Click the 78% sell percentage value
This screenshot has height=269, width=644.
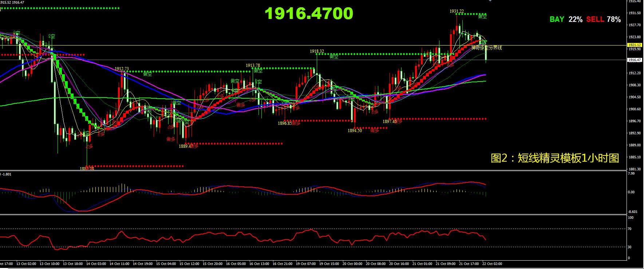pyautogui.click(x=614, y=19)
